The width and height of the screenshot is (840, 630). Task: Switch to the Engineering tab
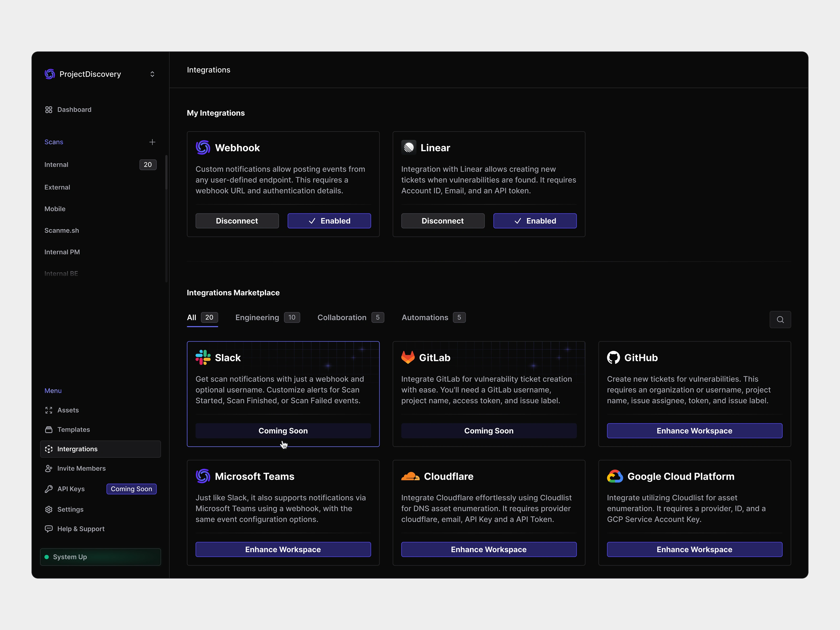point(268,317)
